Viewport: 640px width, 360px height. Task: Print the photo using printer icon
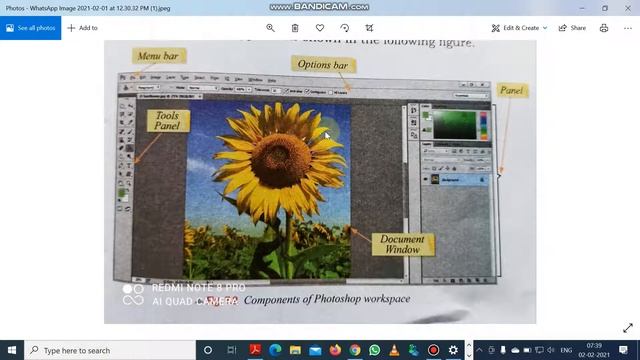tap(604, 28)
